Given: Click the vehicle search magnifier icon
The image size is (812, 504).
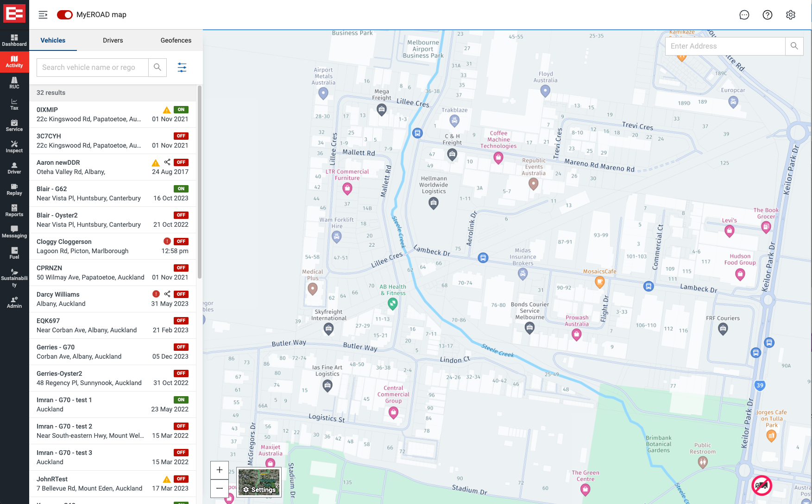Looking at the screenshot, I should click(x=157, y=68).
